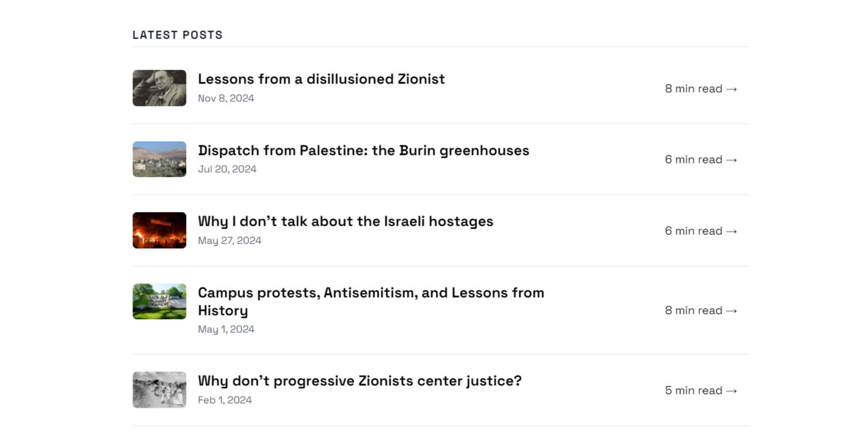Read "Why don't progressive Zionists center justice?"
Image resolution: width=868 pixels, height=436 pixels.
click(x=359, y=381)
